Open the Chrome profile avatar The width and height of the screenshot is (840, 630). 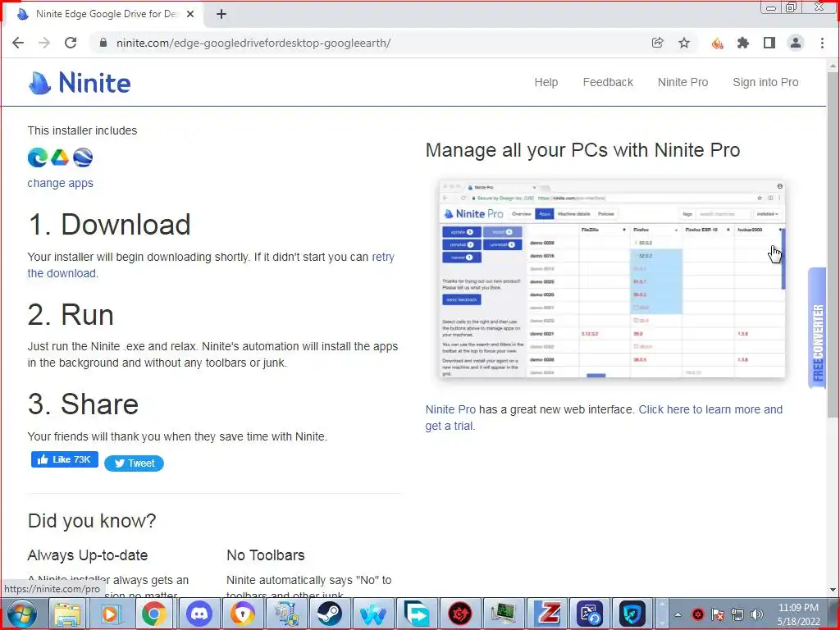(x=796, y=43)
